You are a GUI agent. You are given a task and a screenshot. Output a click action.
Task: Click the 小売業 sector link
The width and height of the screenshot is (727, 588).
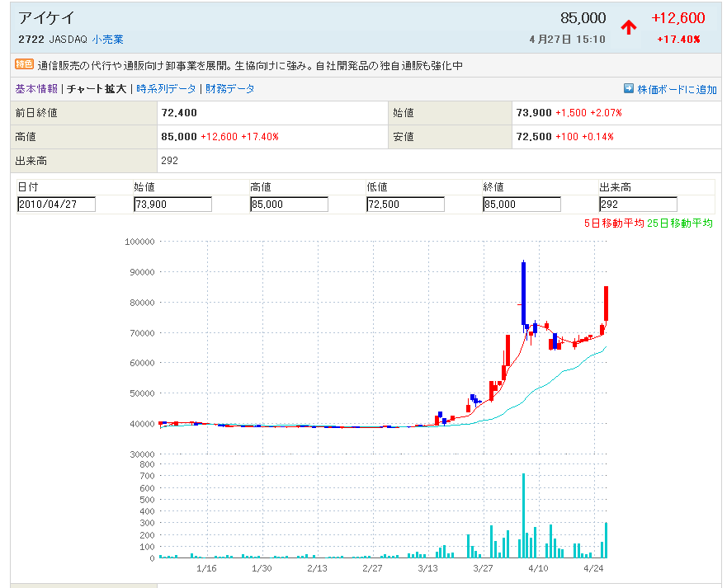click(x=107, y=40)
